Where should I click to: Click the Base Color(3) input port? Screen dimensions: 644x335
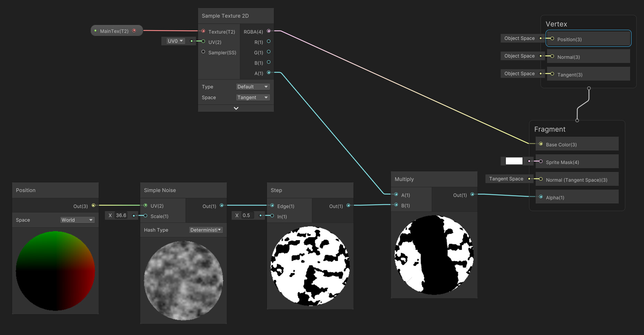pos(540,144)
